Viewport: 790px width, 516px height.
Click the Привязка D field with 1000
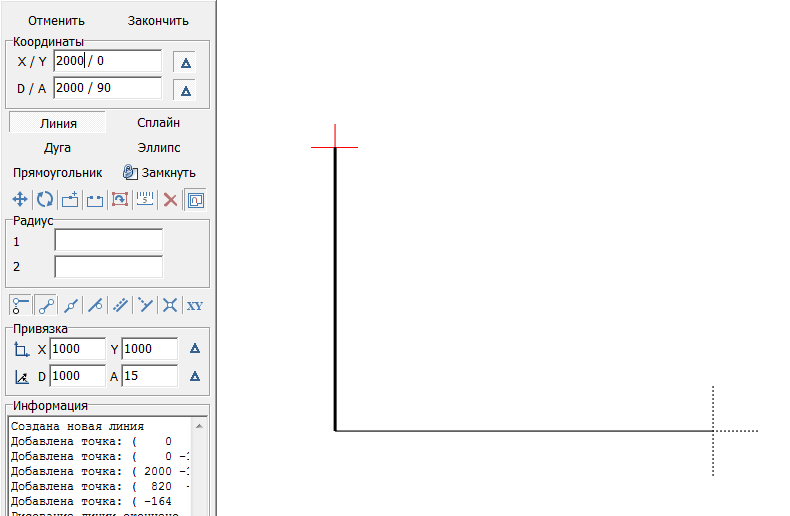coord(78,376)
